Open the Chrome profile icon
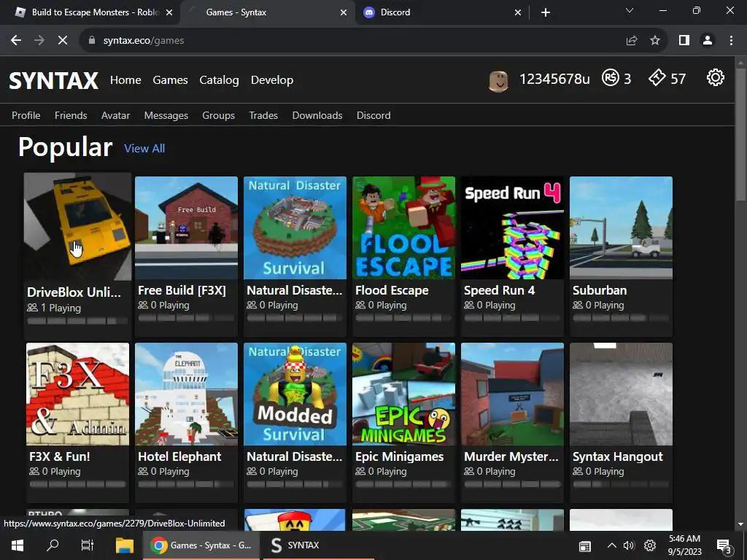This screenshot has width=747, height=560. coord(708,41)
